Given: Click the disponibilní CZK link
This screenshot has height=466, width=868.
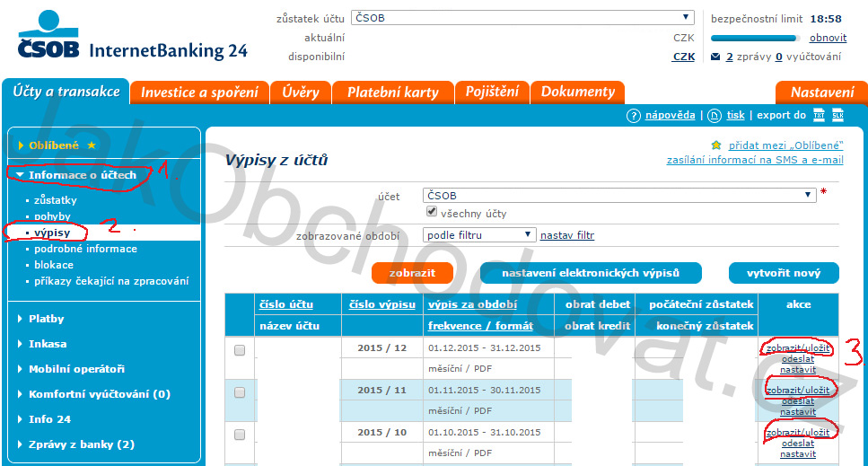Looking at the screenshot, I should [684, 57].
